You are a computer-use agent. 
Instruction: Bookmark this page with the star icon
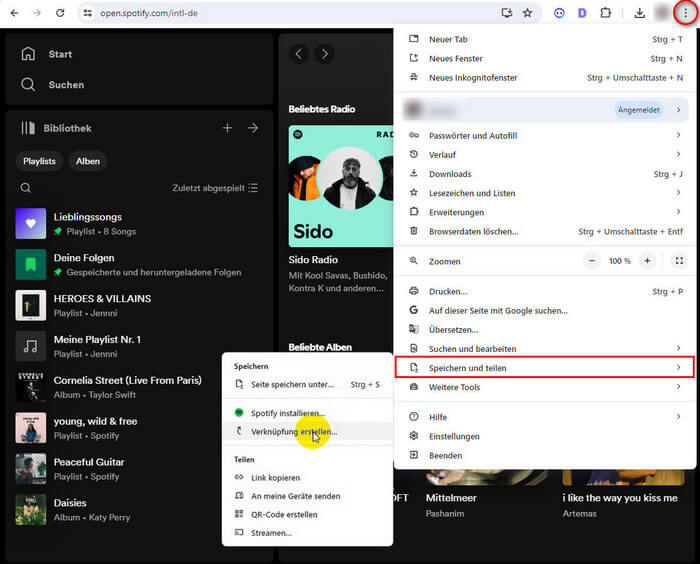click(527, 13)
